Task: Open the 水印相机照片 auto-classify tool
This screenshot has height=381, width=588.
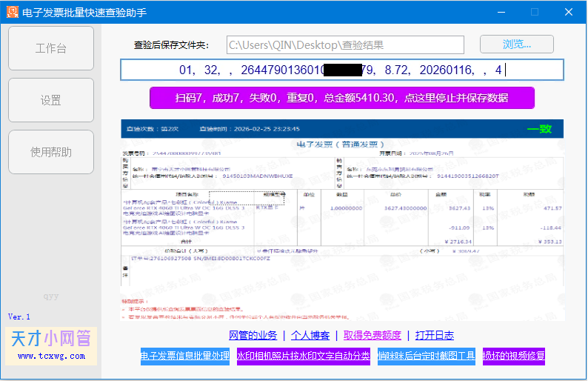Action: 303,356
